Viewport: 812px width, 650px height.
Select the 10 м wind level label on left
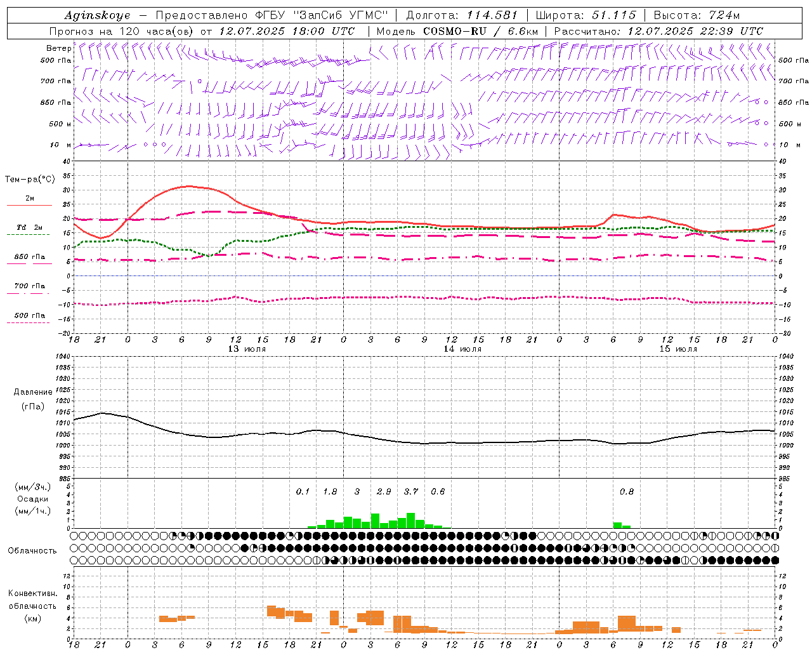(60, 145)
